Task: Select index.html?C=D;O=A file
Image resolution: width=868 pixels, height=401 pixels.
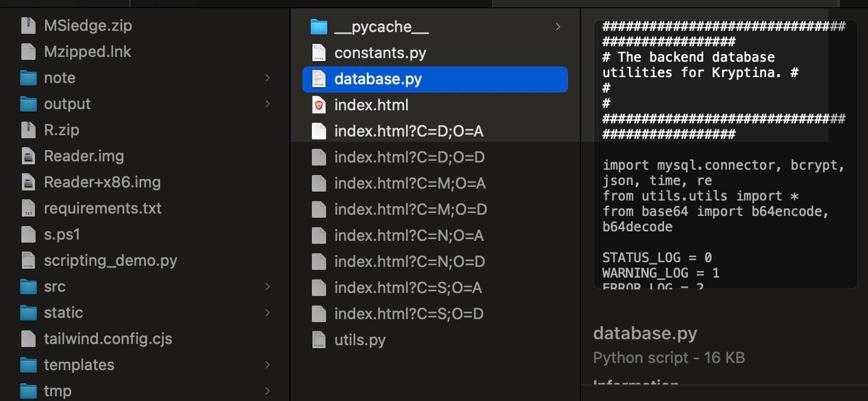Action: (409, 131)
